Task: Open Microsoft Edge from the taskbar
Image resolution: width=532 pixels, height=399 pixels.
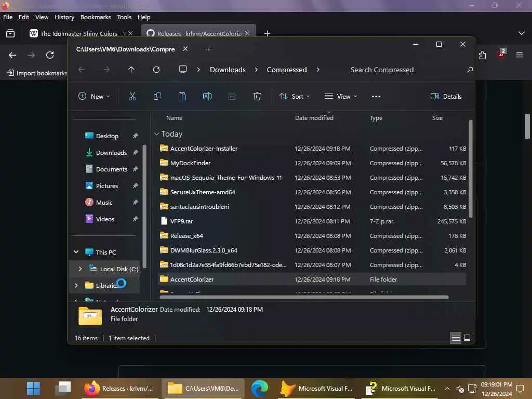Action: tap(260, 388)
